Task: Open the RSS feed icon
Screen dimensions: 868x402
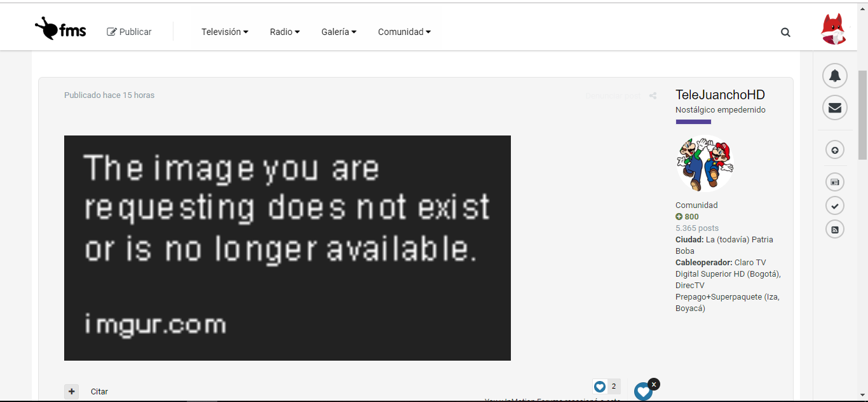Action: (834, 229)
